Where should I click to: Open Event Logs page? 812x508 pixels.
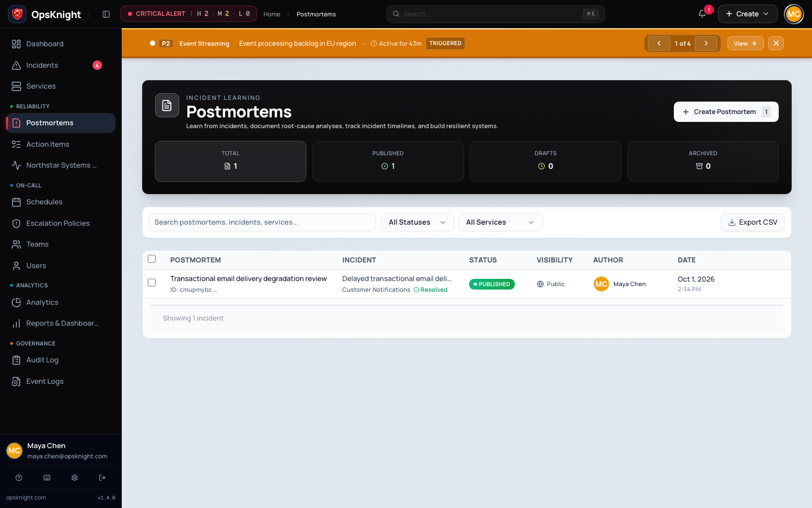(61, 382)
